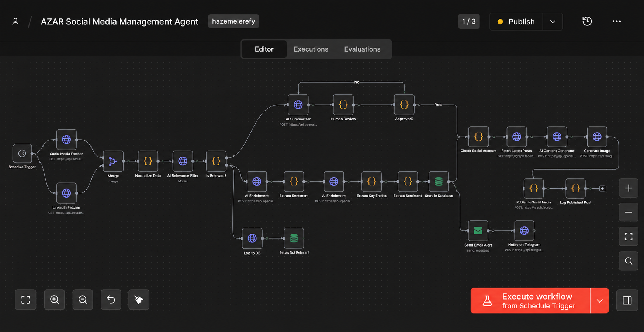Open the three-dots more options menu
The width and height of the screenshot is (644, 332).
(x=616, y=21)
